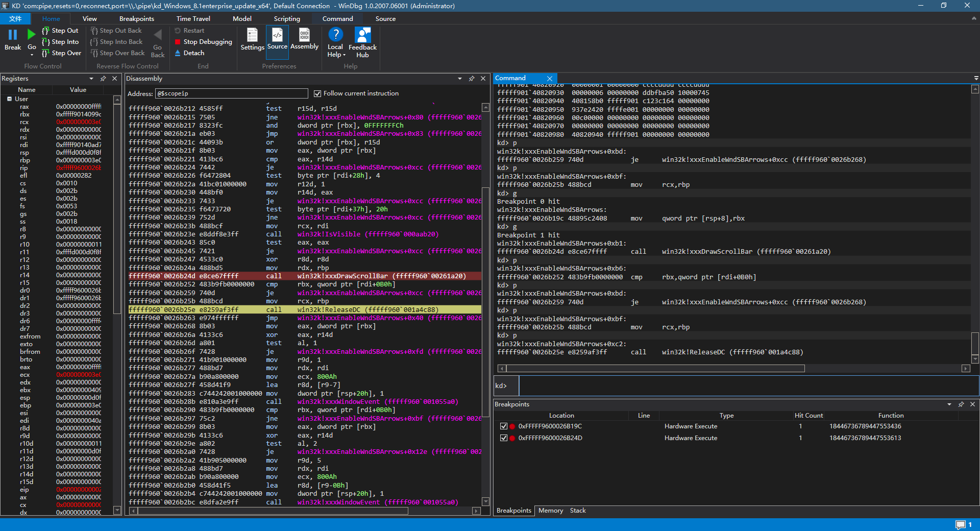Screen dimensions: 980x531
Task: Select Assembly preference mode
Action: pos(304,39)
